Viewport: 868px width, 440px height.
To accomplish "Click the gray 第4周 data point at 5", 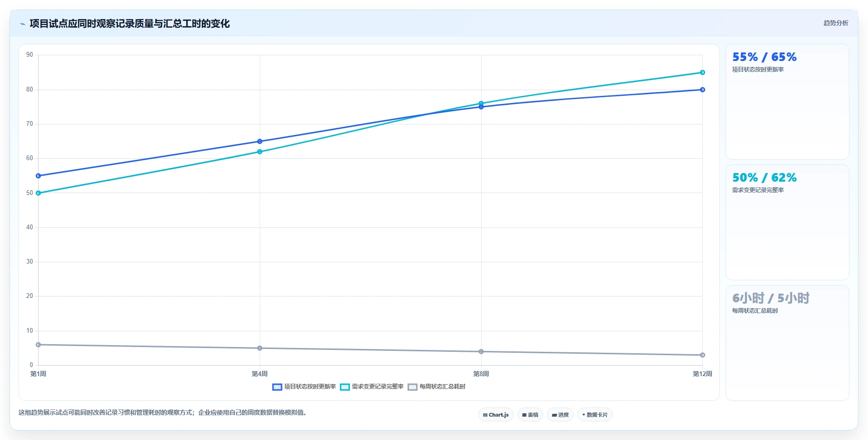I will pyautogui.click(x=260, y=348).
